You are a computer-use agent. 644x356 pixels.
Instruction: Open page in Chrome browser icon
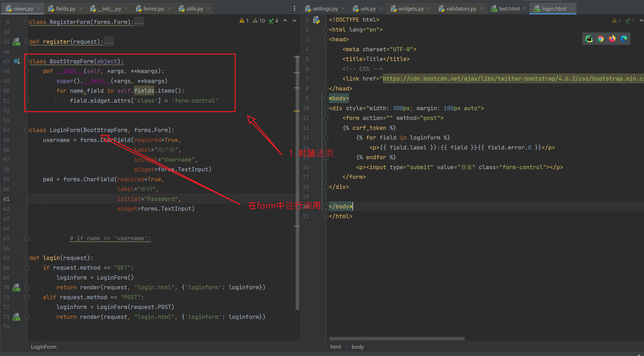pyautogui.click(x=601, y=39)
